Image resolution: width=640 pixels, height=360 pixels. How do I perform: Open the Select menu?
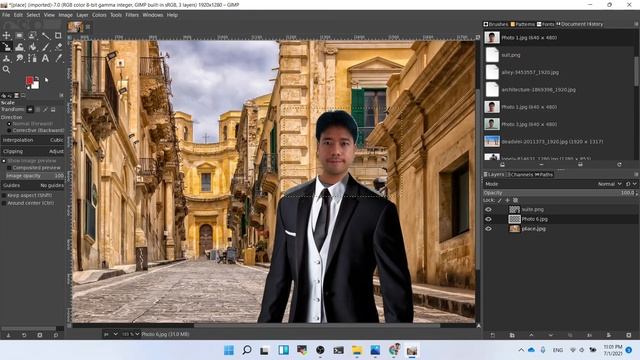coord(33,15)
